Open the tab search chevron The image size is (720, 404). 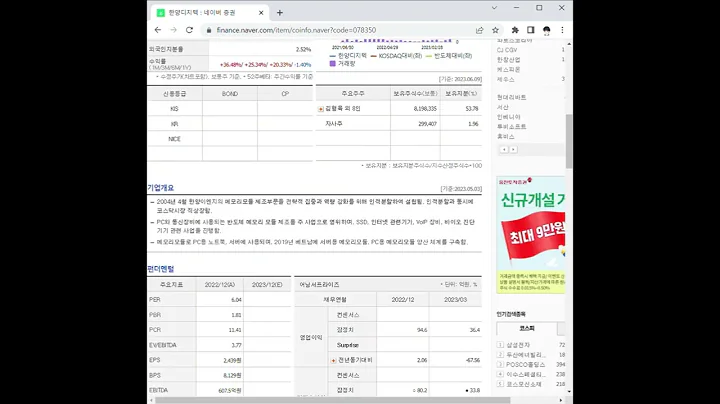click(494, 8)
